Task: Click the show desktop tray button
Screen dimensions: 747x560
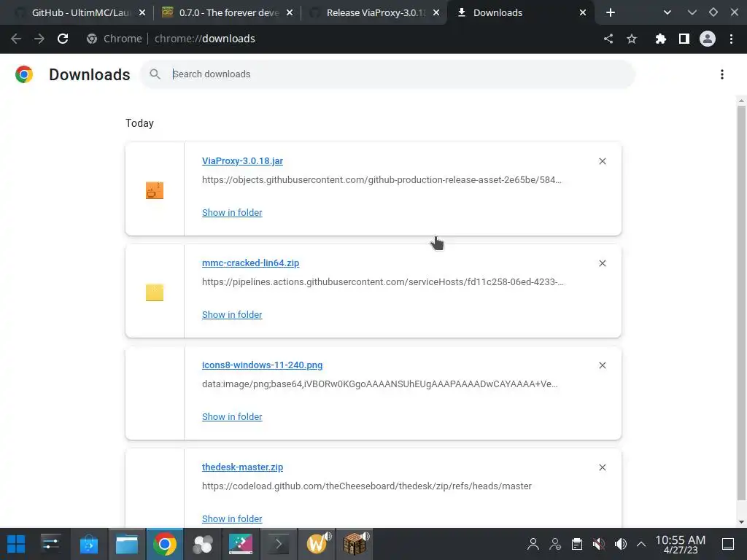Action: click(x=728, y=544)
